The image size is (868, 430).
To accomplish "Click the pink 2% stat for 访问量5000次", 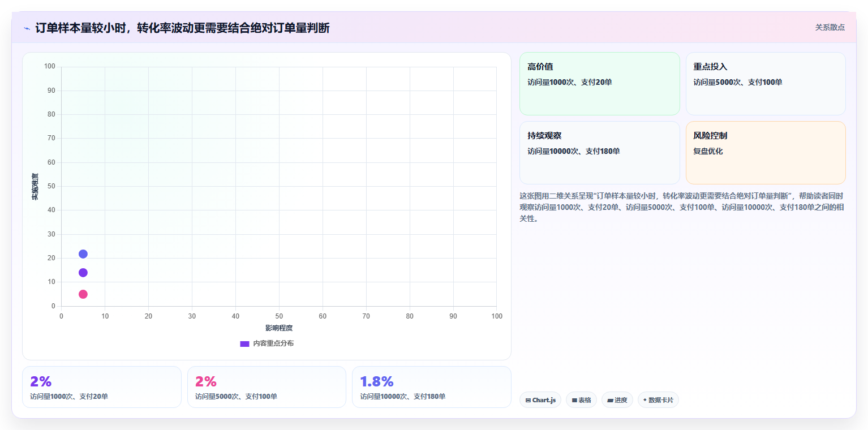I will click(206, 381).
